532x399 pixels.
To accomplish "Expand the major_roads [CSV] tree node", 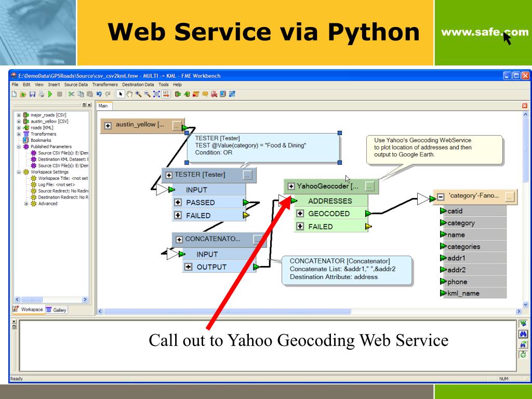I will click(19, 115).
